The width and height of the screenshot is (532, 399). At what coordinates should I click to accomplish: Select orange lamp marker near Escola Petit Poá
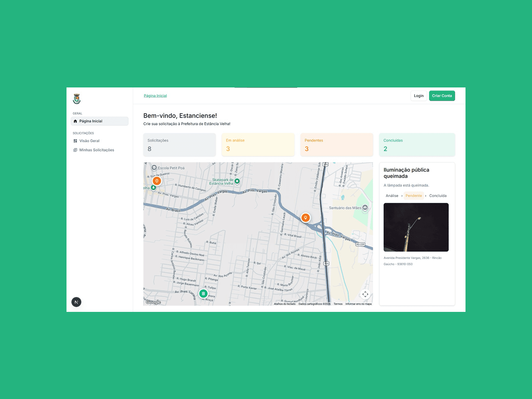coord(157,181)
